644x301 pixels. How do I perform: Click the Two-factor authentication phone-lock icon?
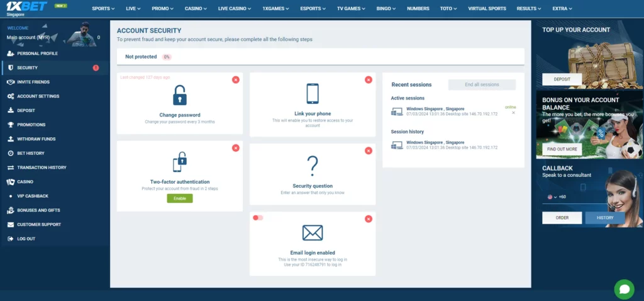(x=180, y=162)
